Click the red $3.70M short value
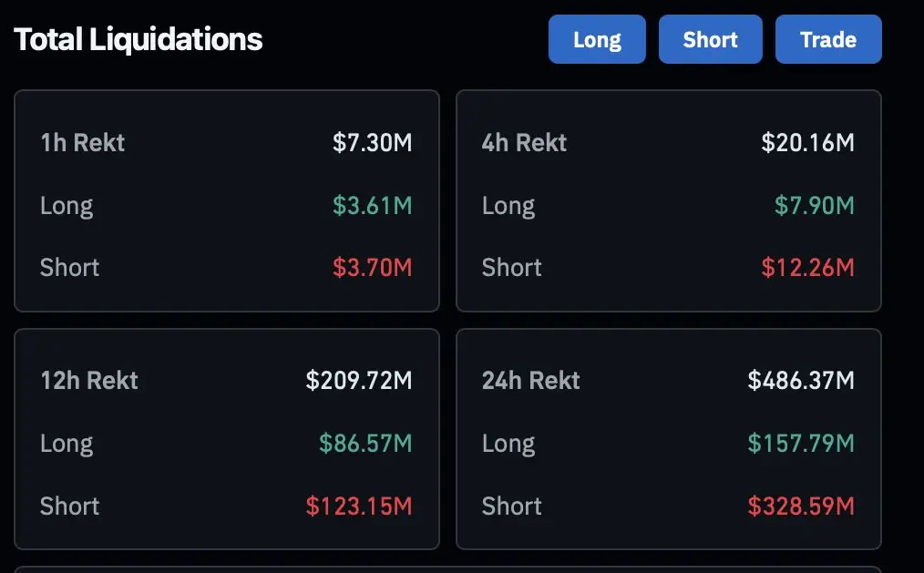Screen dimensions: 924x573 (x=372, y=268)
